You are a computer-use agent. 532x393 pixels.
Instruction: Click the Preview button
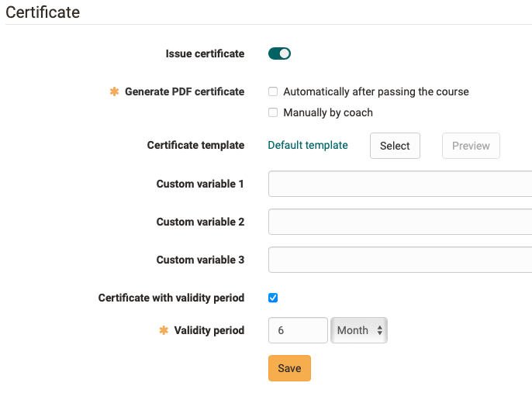coord(471,146)
